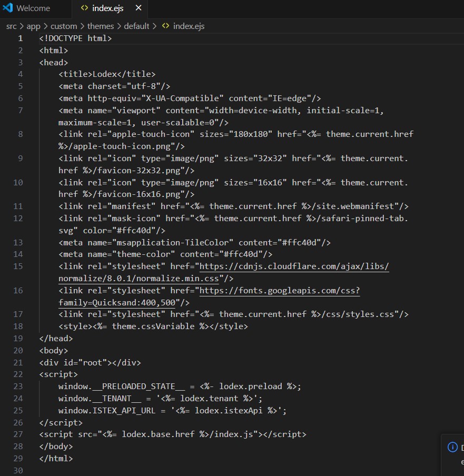Follow the fonts.googleapis.com css link
The width and height of the screenshot is (464, 476).
click(x=279, y=291)
